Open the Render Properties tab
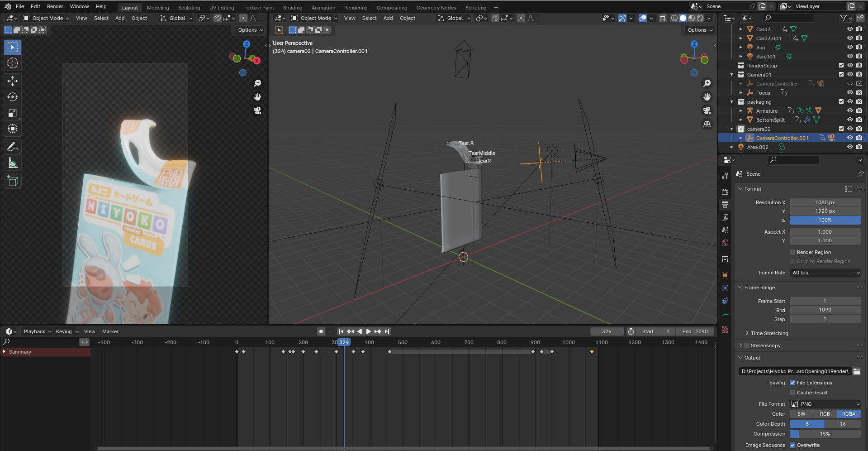Viewport: 868px width, 451px height. pyautogui.click(x=725, y=192)
